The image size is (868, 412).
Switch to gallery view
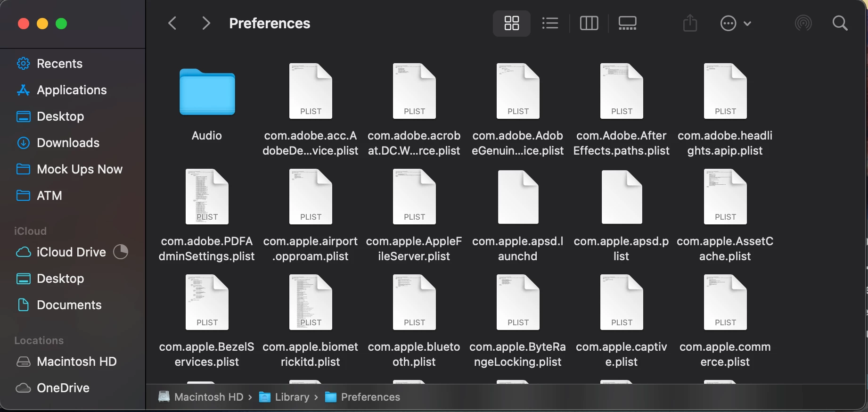click(x=627, y=23)
